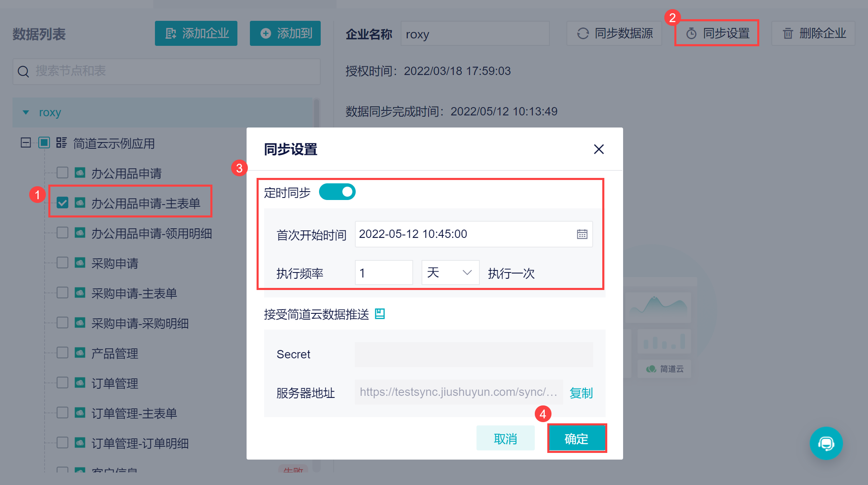Open the customer service chat bubble
868x485 pixels.
826,443
